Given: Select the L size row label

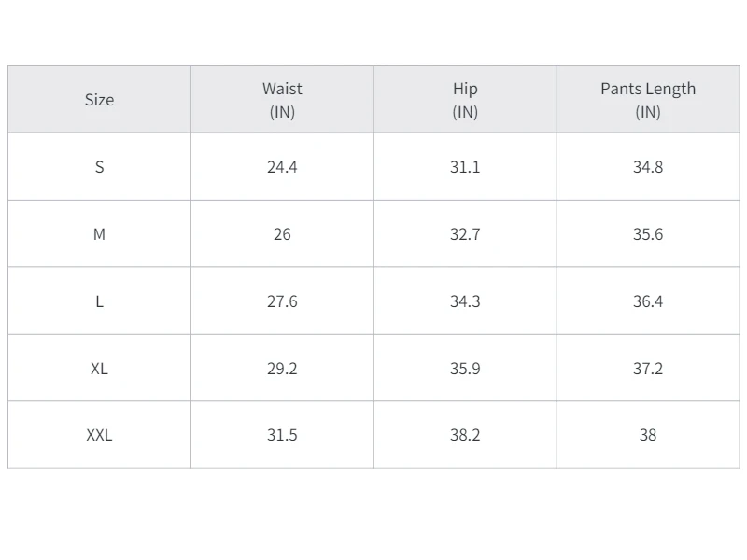Looking at the screenshot, I should [x=99, y=301].
